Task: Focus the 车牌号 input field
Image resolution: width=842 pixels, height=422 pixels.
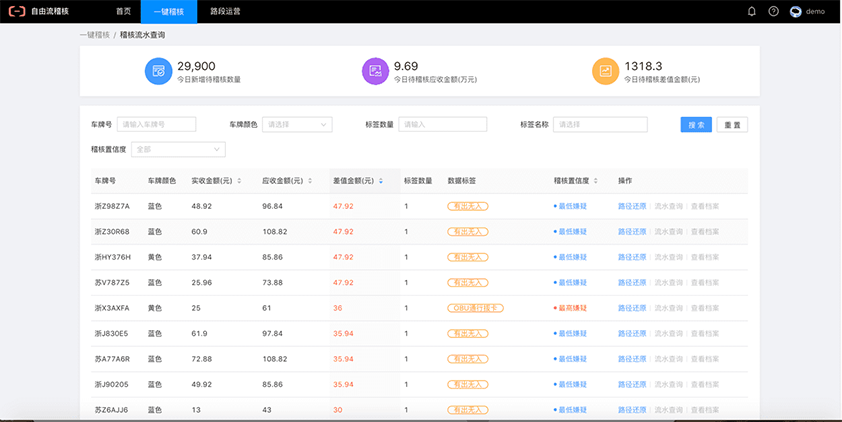Action: pos(157,125)
